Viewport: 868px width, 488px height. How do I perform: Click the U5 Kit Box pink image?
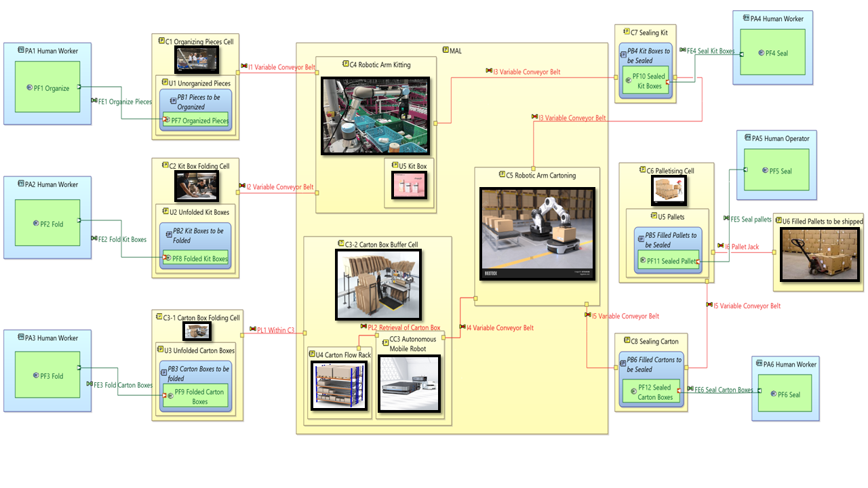pos(410,185)
